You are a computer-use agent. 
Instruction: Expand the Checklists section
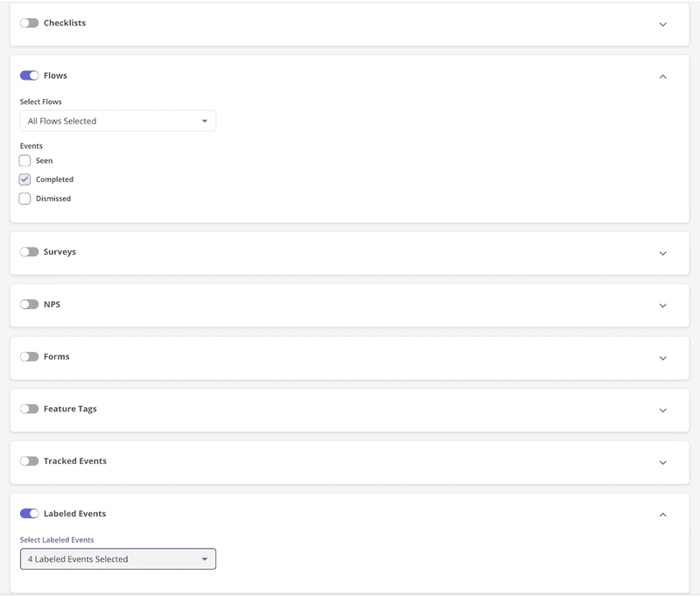(662, 25)
